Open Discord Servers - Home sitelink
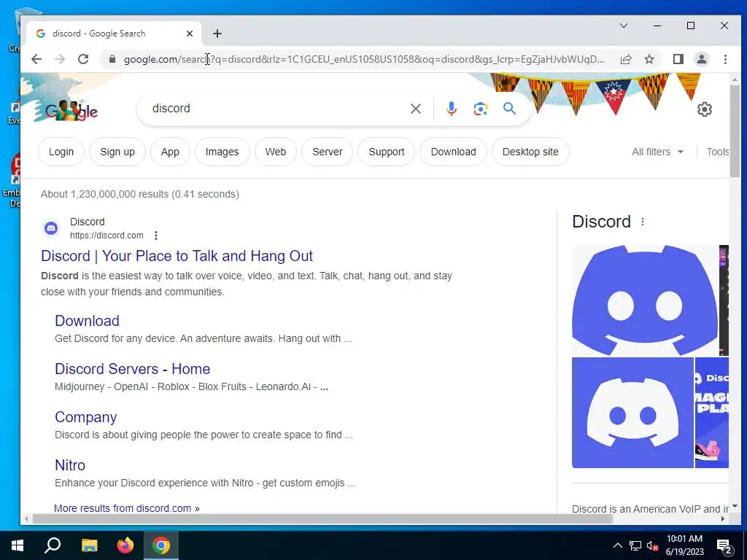This screenshot has height=560, width=747. (133, 369)
